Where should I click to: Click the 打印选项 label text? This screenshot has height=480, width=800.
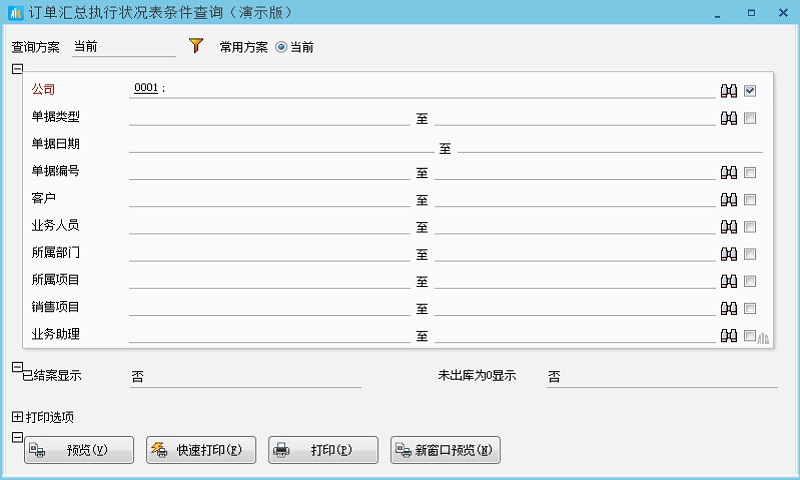pos(50,417)
